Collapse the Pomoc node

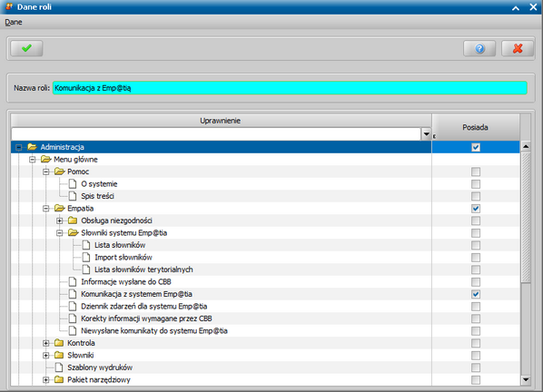click(x=45, y=171)
